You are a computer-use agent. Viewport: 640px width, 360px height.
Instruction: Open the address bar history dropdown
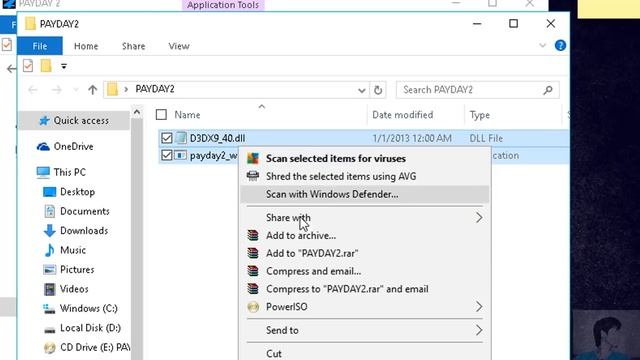pos(361,90)
